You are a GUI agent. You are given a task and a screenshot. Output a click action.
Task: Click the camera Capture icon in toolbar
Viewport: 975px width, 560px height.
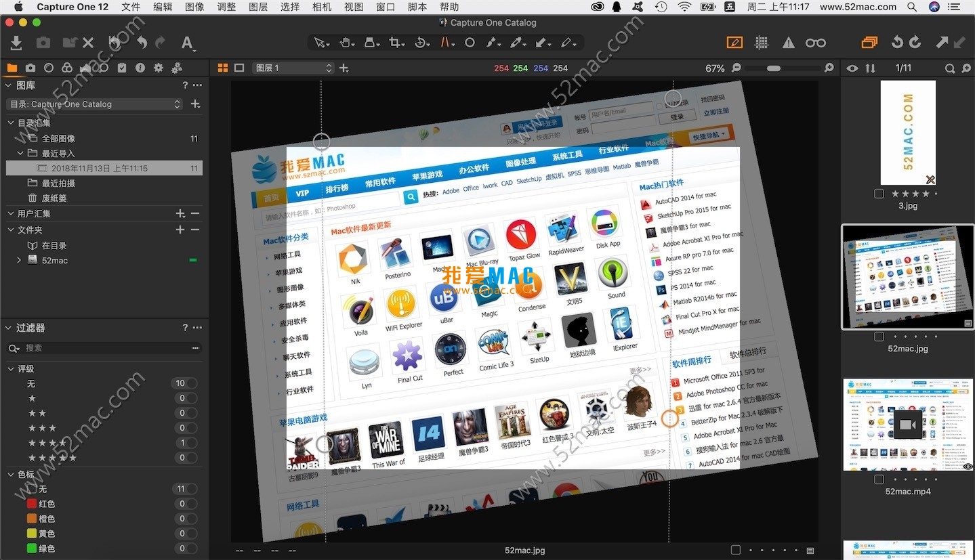coord(43,43)
